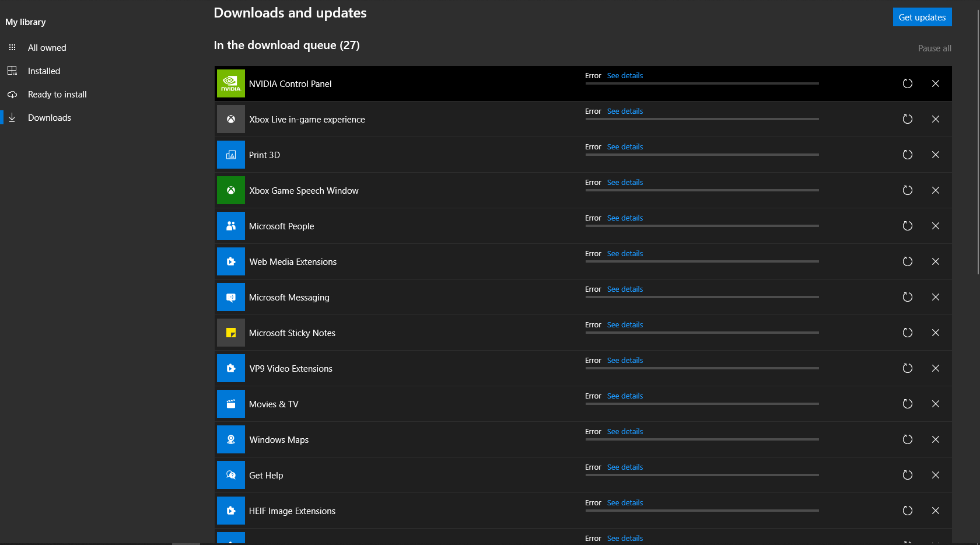
Task: Retry the Movies & TV download
Action: (x=908, y=404)
